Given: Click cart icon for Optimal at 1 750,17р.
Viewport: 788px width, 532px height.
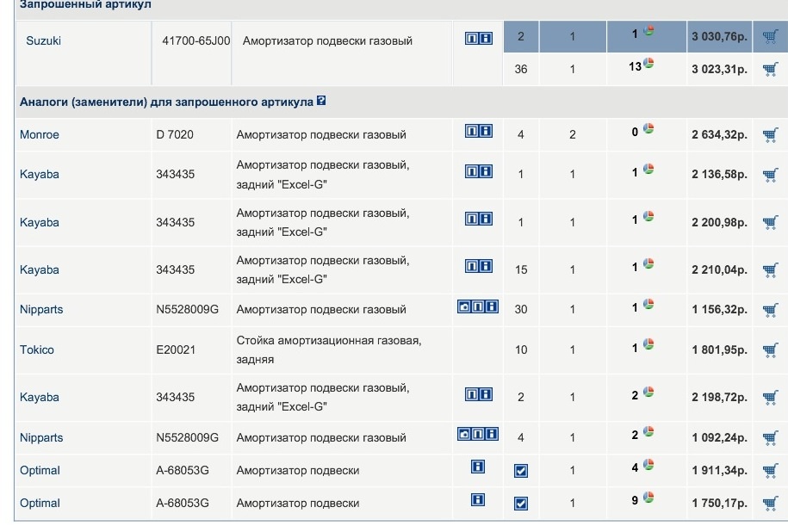Looking at the screenshot, I should (770, 503).
